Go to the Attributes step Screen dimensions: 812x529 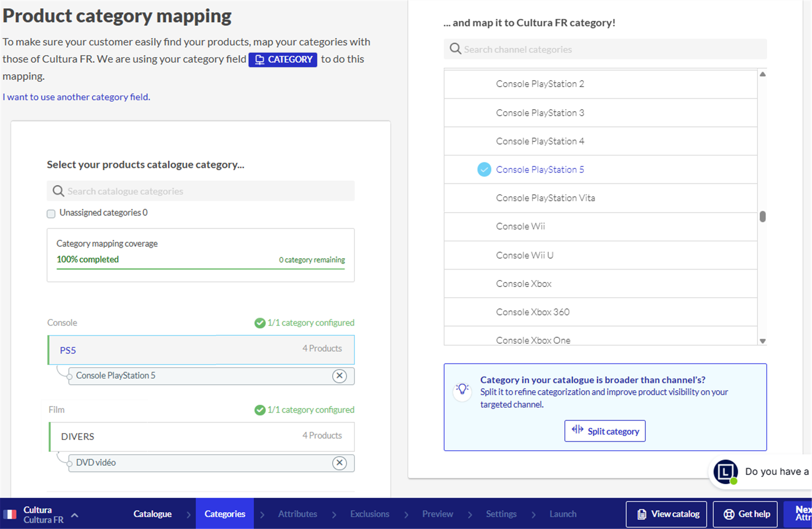point(297,514)
